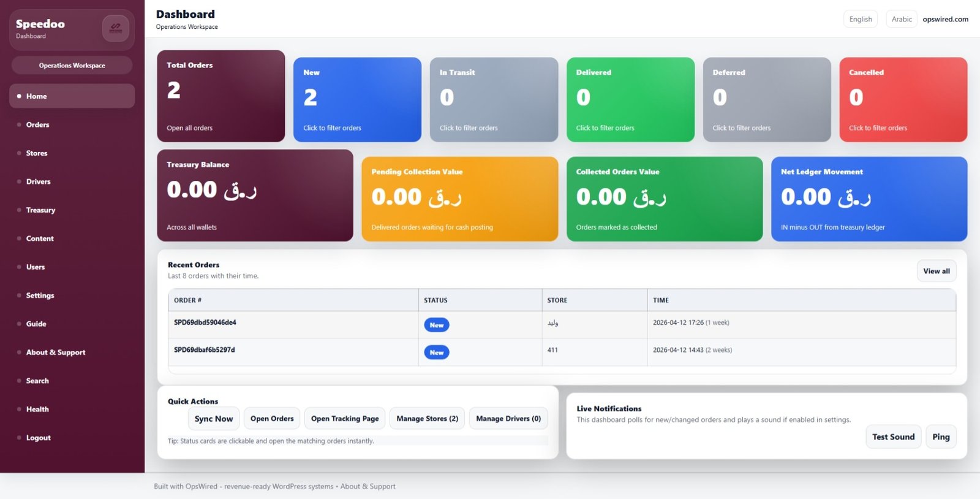Viewport: 980px width, 499px height.
Task: Click Open Orders quick action
Action: point(272,419)
